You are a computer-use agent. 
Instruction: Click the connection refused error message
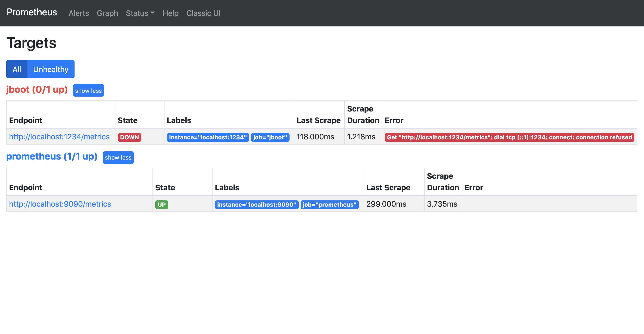pos(509,137)
